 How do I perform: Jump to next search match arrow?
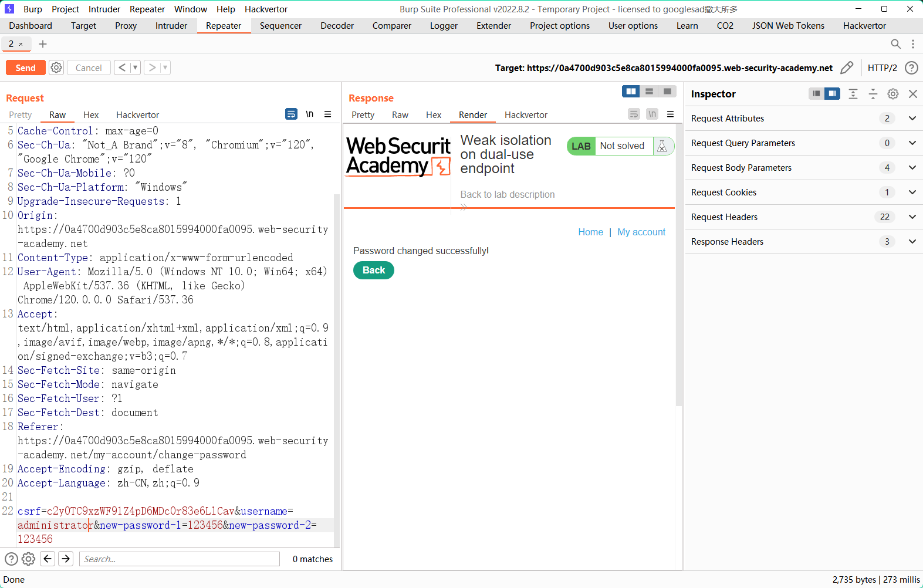pos(66,559)
